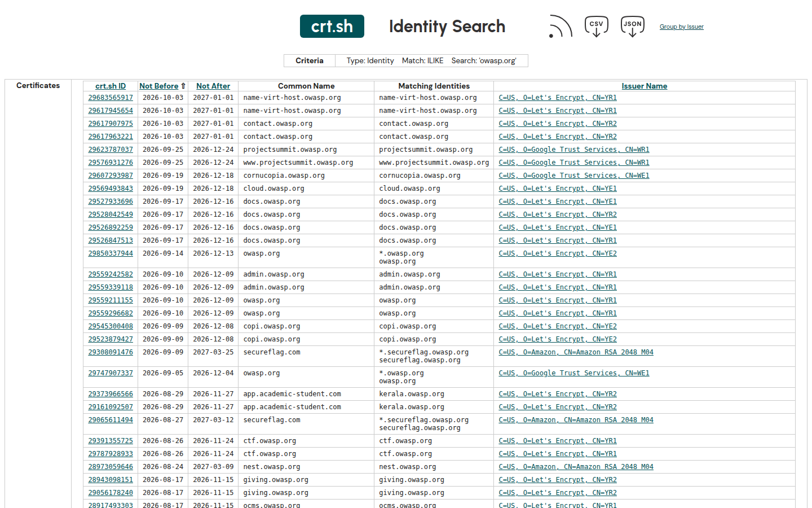Open certificate ID 29617907975
The width and height of the screenshot is (812, 508).
[x=111, y=124]
